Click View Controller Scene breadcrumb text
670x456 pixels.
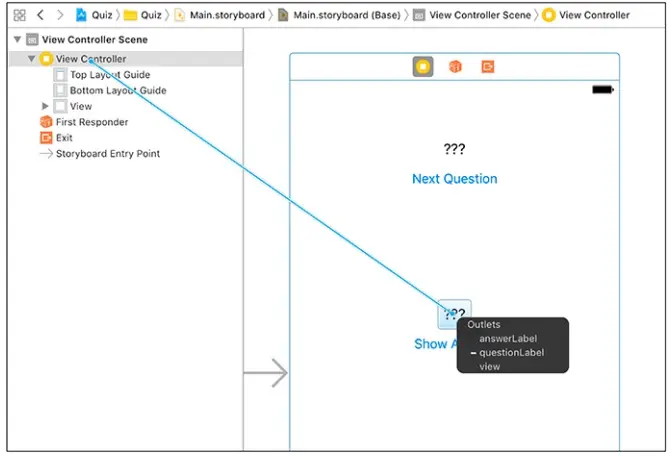tap(480, 15)
